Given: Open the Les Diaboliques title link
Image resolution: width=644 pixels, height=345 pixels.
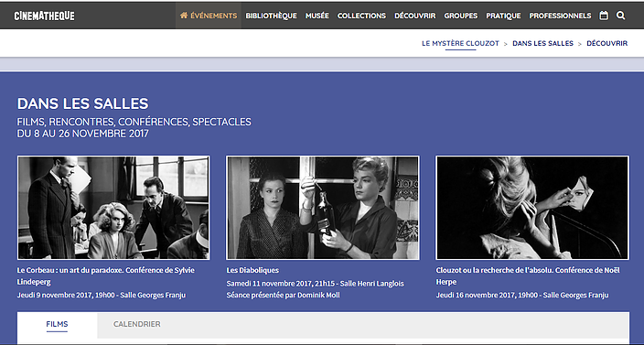Looking at the screenshot, I should pyautogui.click(x=252, y=270).
